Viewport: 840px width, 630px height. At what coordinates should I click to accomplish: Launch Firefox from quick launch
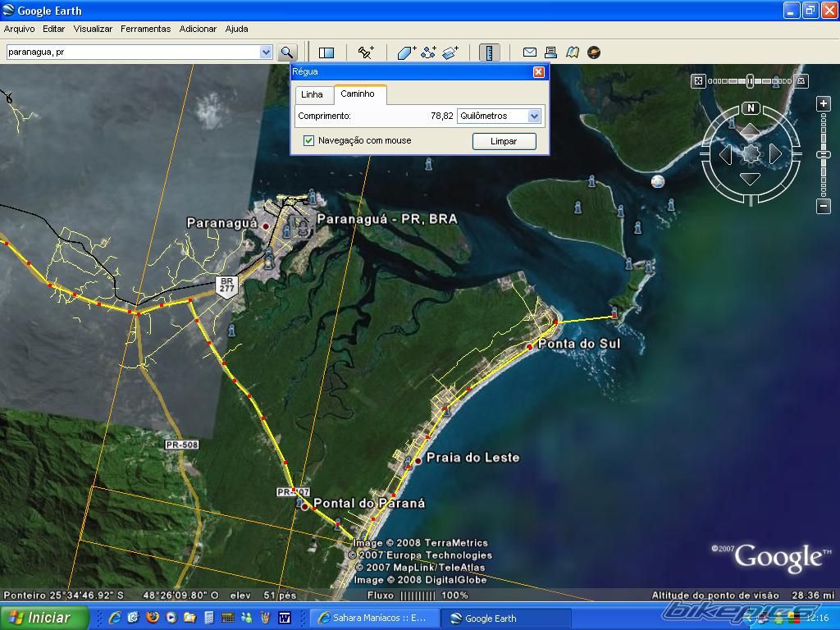(x=152, y=618)
